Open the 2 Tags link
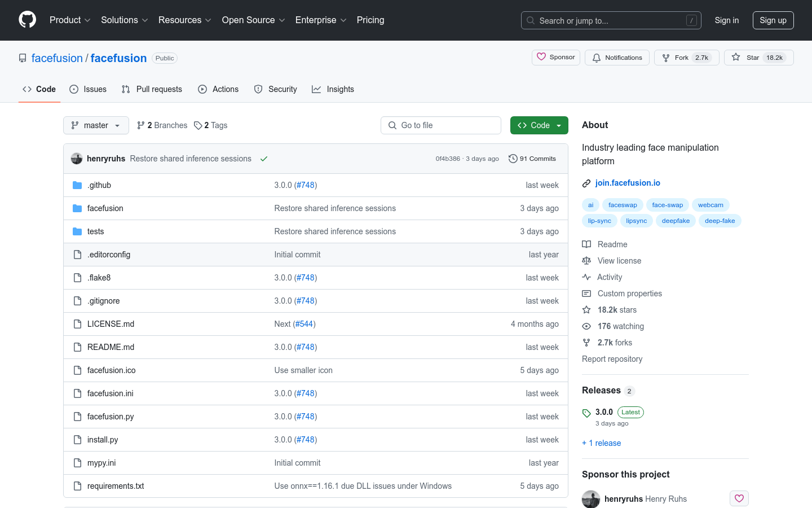This screenshot has height=508, width=812. [x=210, y=125]
